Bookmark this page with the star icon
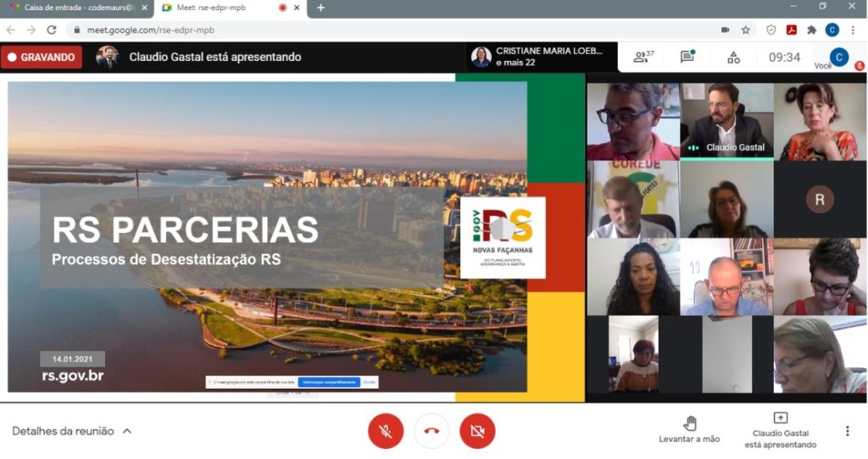 point(746,30)
